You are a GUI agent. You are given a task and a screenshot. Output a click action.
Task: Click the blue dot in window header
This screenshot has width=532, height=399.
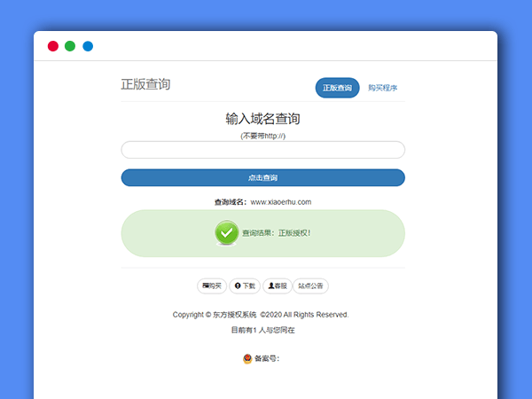pyautogui.click(x=88, y=46)
